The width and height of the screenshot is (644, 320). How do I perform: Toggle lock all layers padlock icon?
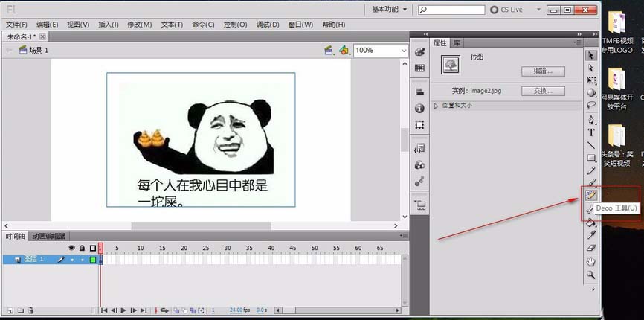(x=82, y=248)
